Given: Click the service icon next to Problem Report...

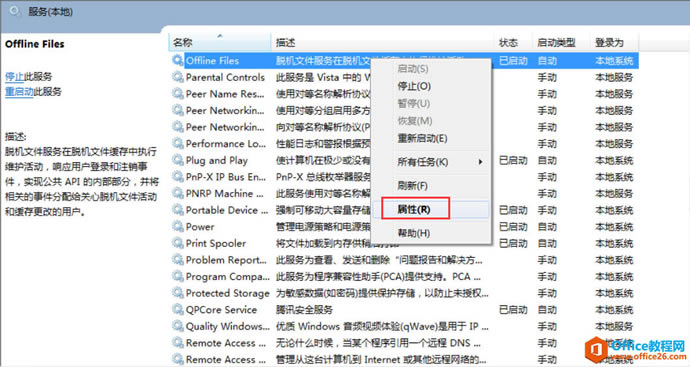Looking at the screenshot, I should [178, 260].
